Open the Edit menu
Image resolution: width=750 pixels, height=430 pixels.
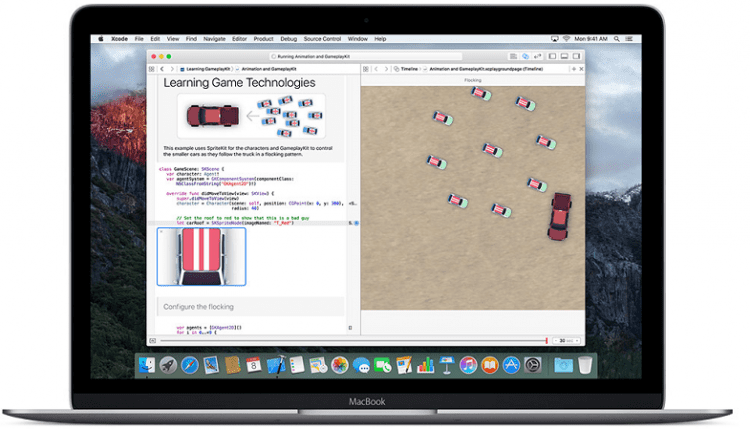point(155,39)
